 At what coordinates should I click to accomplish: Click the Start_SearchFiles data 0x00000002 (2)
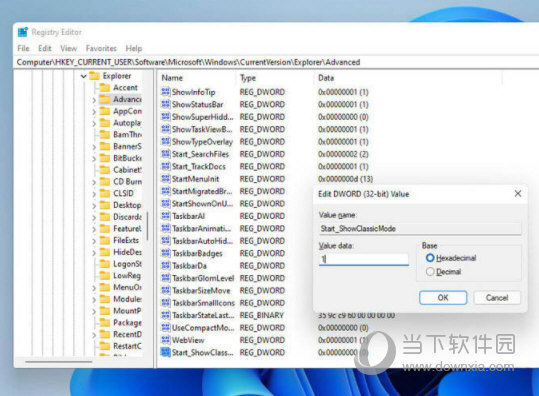tap(343, 154)
